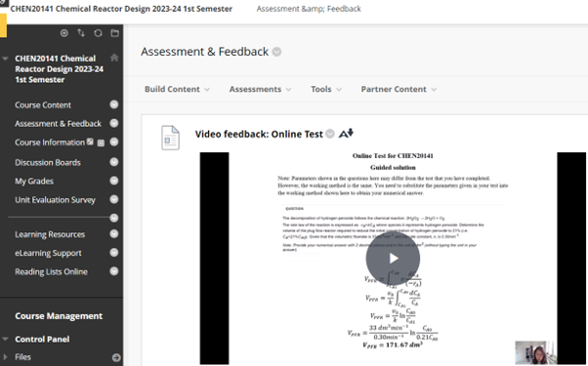Open options chevron for Learning Resources
This screenshot has height=366, width=588.
pos(114,234)
